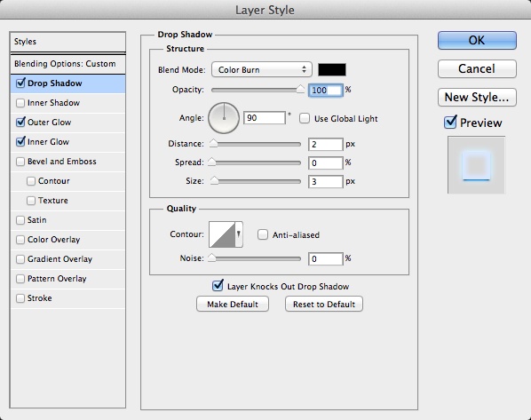The width and height of the screenshot is (531, 420).
Task: Click the contour curve thumbnail
Action: tap(222, 234)
